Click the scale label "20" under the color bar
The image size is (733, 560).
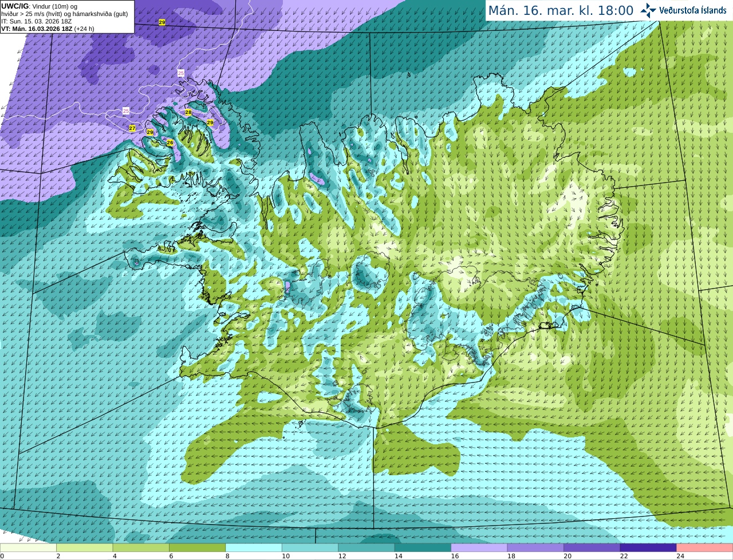(568, 556)
